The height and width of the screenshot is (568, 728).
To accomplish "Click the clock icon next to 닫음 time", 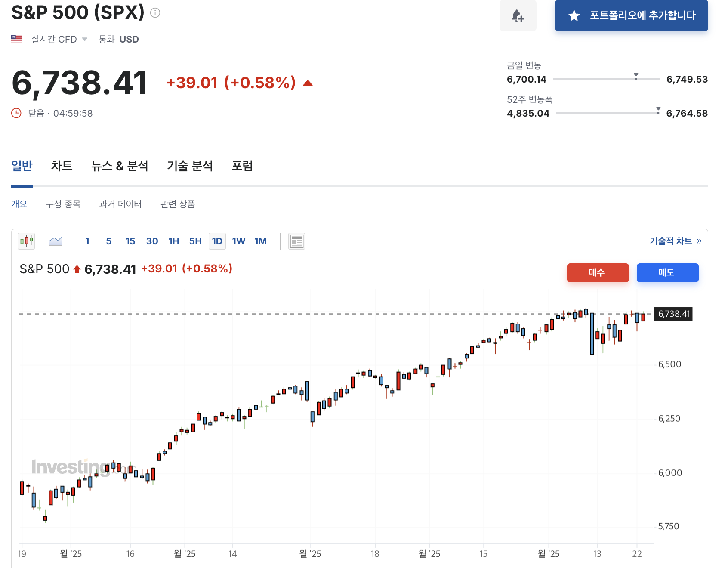I will coord(16,113).
